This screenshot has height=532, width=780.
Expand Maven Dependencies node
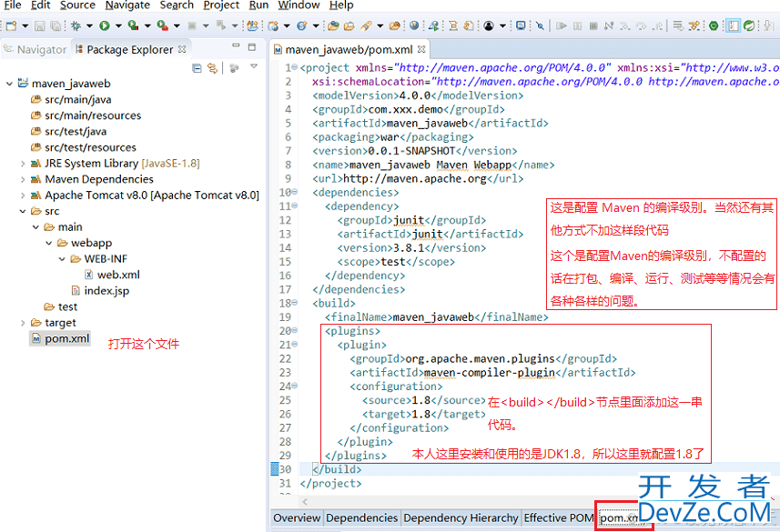(x=23, y=179)
